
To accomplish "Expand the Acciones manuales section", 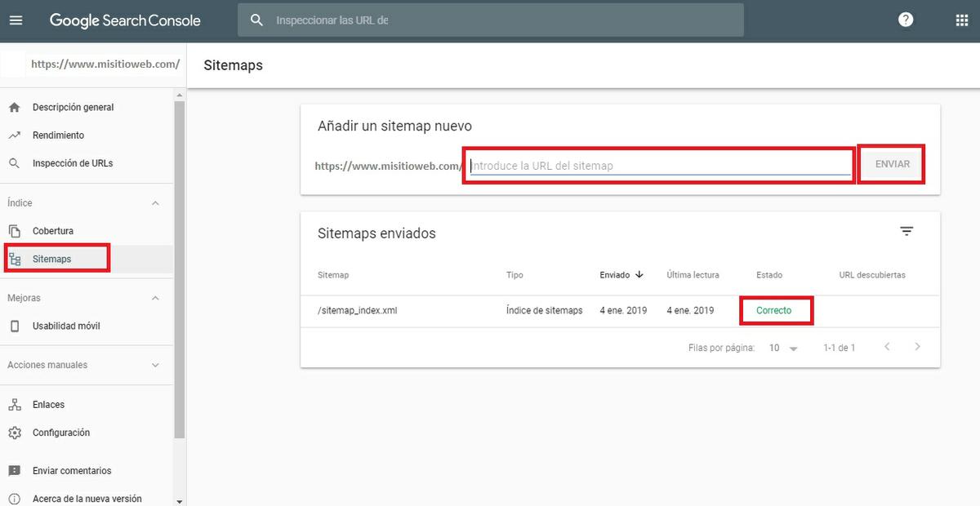I will click(x=154, y=365).
